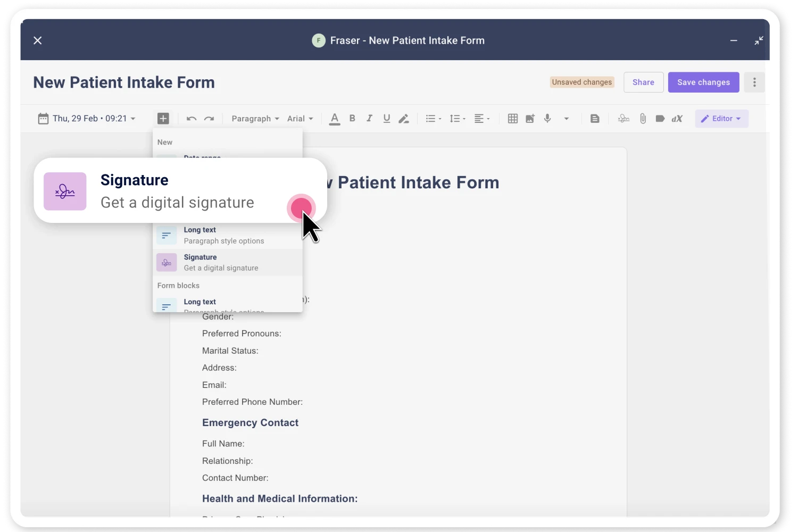Screen dimensions: 798x532
Task: Click the insert image icon
Action: point(530,118)
